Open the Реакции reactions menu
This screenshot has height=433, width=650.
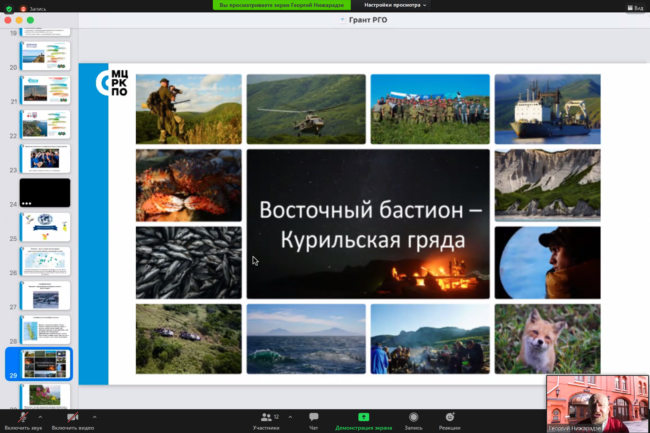tap(450, 421)
